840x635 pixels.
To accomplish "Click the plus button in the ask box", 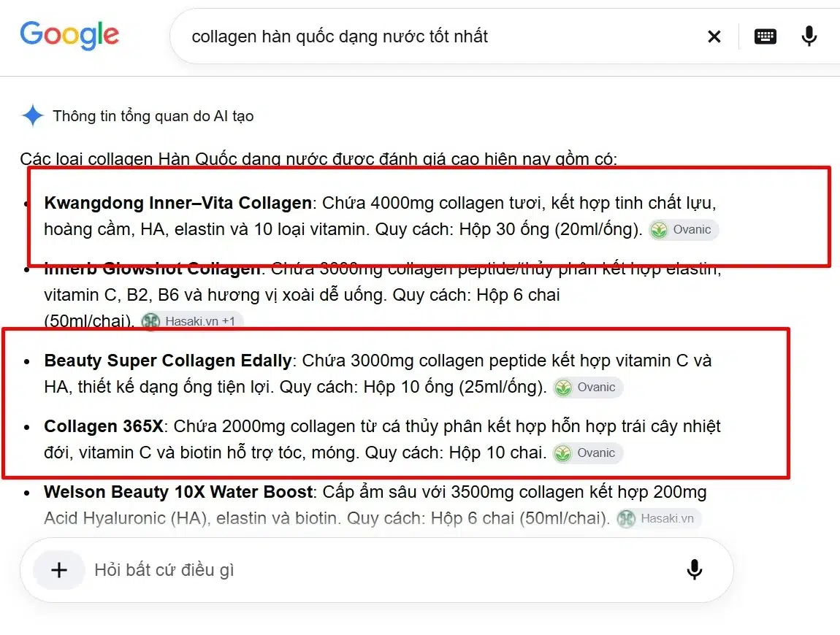I will point(59,570).
